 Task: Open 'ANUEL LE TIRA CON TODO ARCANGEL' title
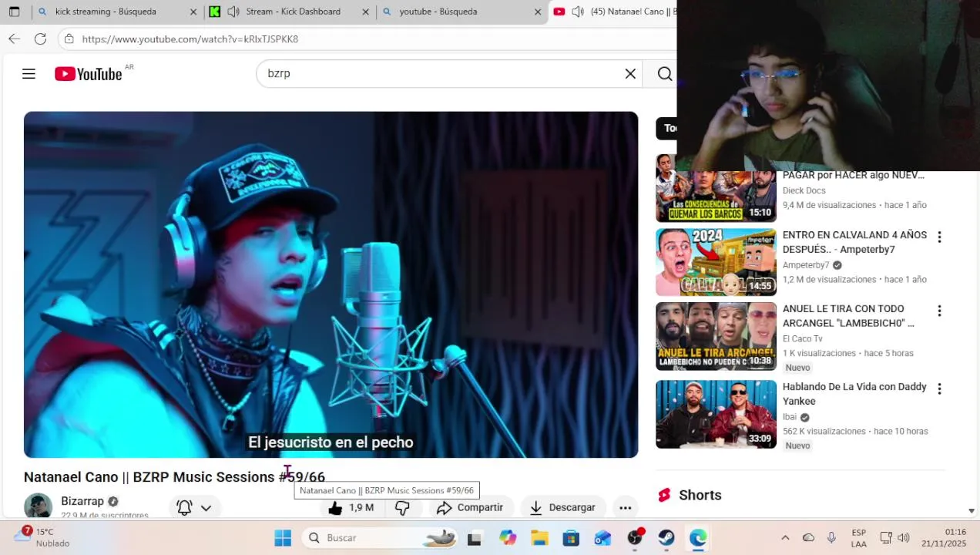click(848, 316)
